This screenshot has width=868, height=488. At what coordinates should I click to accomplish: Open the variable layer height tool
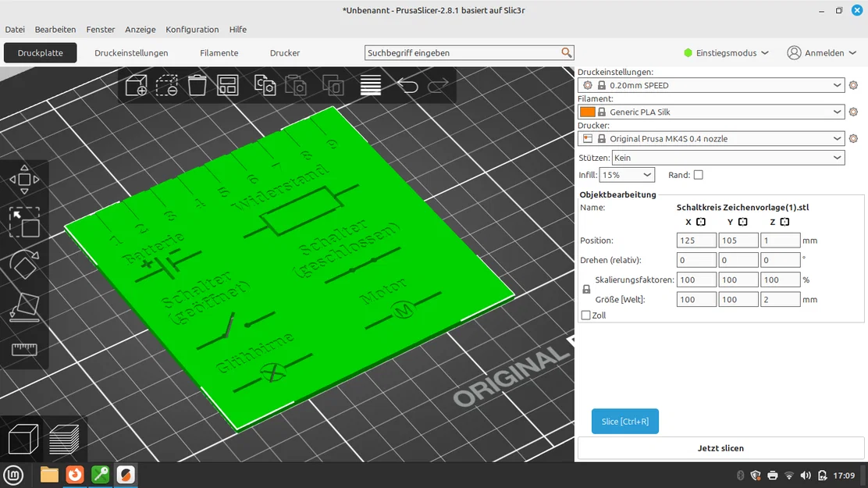pyautogui.click(x=370, y=85)
